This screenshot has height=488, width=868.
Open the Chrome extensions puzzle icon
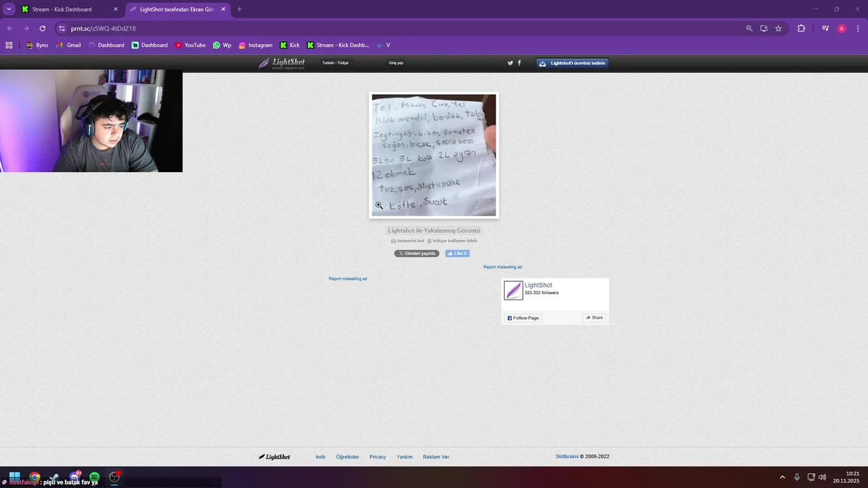(x=802, y=28)
